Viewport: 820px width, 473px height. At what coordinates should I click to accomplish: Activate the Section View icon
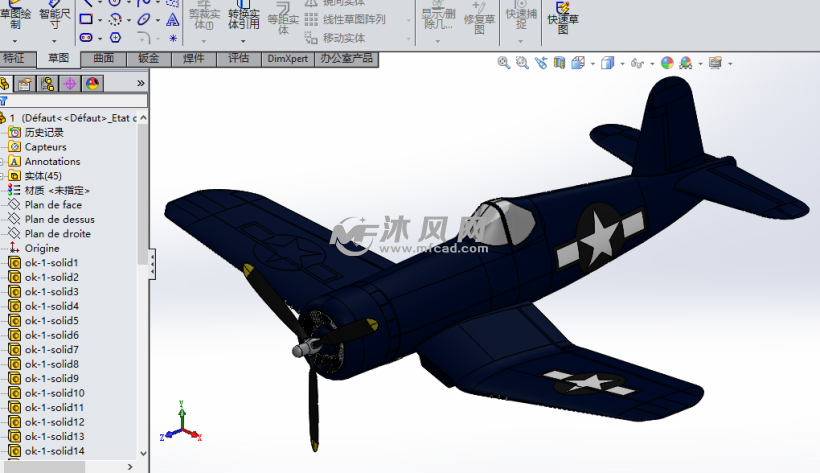point(559,63)
